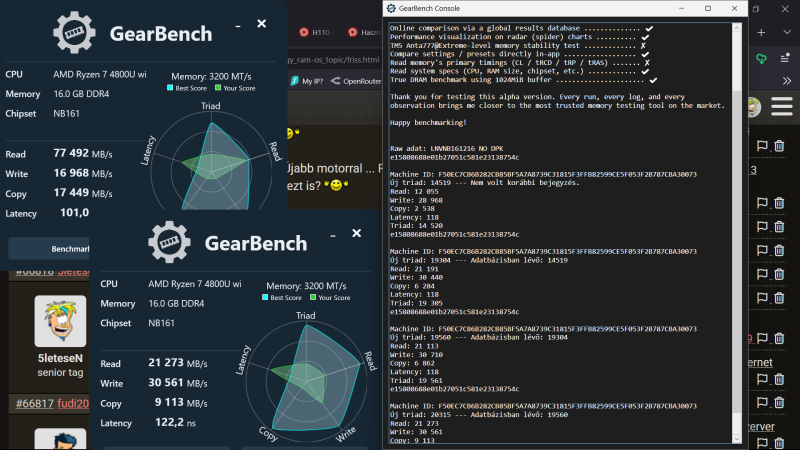Click the 'Raw adat: LNVNB161216 NO DPK' console line
The height and width of the screenshot is (450, 800).
(446, 148)
